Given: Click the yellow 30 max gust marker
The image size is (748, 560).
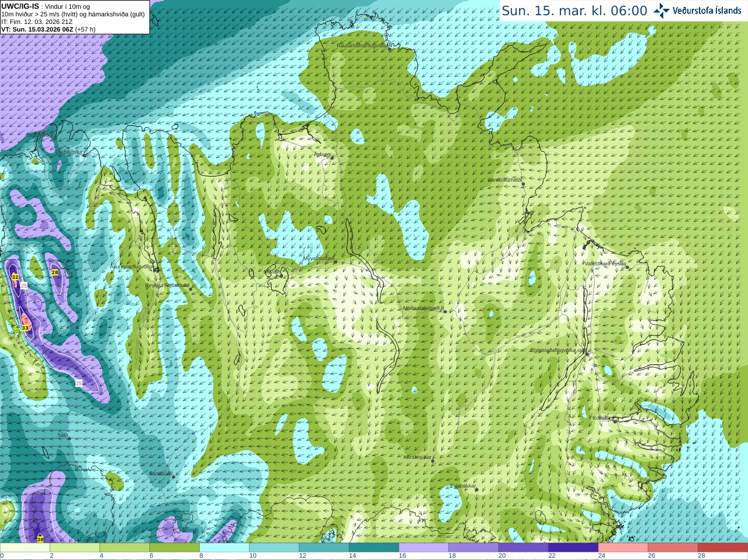Looking at the screenshot, I should [40, 539].
